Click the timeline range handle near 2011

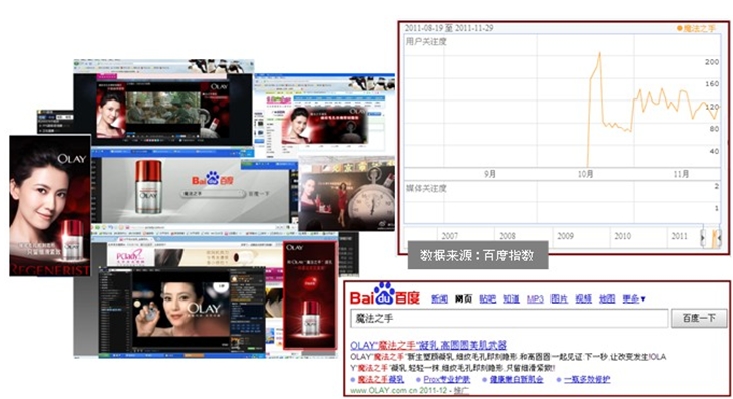coord(703,238)
